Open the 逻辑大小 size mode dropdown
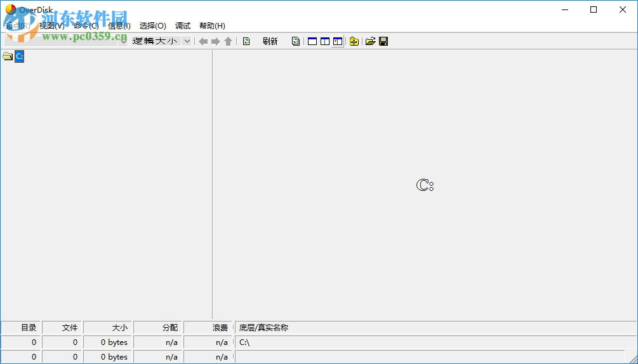 187,41
